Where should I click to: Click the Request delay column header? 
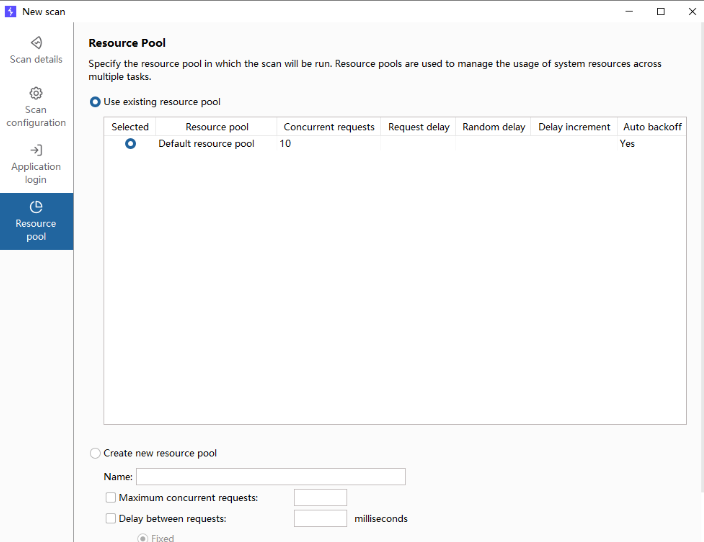click(418, 127)
